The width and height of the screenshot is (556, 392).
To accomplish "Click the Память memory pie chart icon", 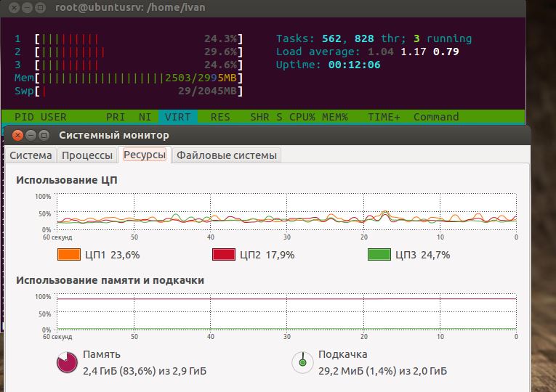I will coord(67,363).
